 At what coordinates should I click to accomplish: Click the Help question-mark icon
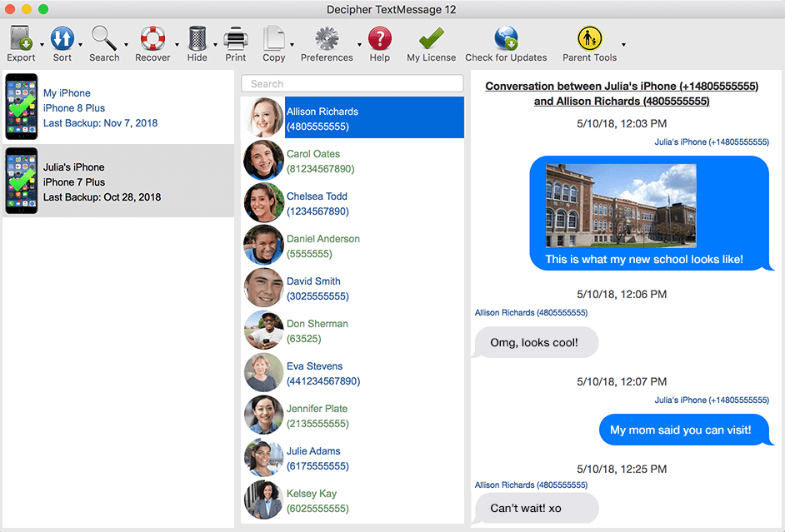tap(379, 37)
